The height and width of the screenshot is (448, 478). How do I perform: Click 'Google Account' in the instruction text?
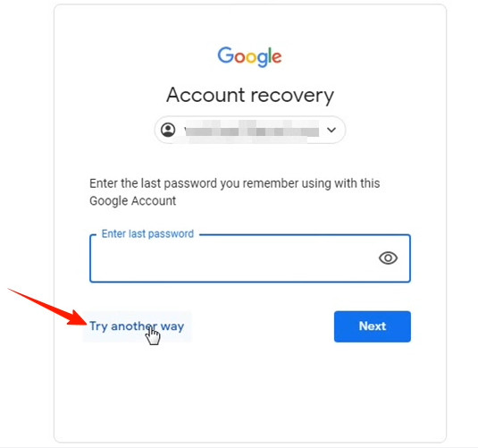132,201
